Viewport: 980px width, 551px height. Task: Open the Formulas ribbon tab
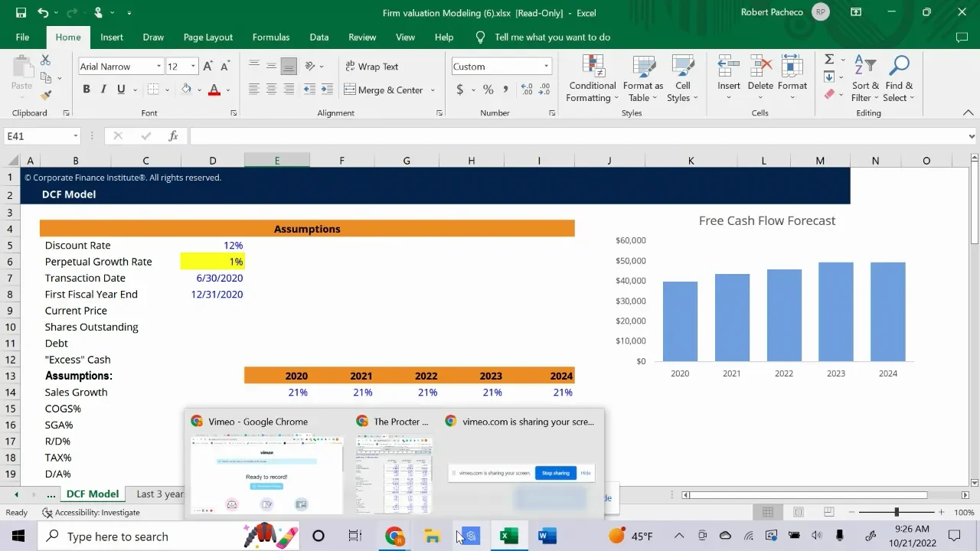point(271,37)
